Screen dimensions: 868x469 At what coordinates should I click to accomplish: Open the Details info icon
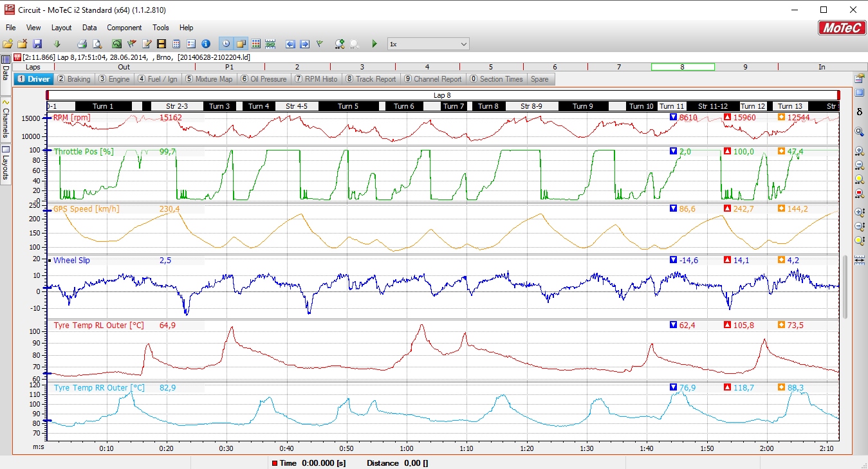(x=206, y=44)
